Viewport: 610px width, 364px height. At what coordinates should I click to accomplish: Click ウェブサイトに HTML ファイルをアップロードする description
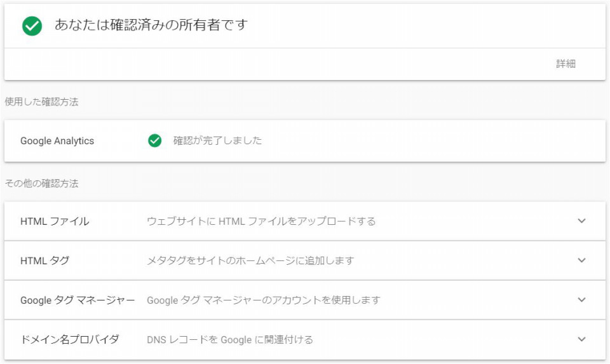pyautogui.click(x=261, y=221)
